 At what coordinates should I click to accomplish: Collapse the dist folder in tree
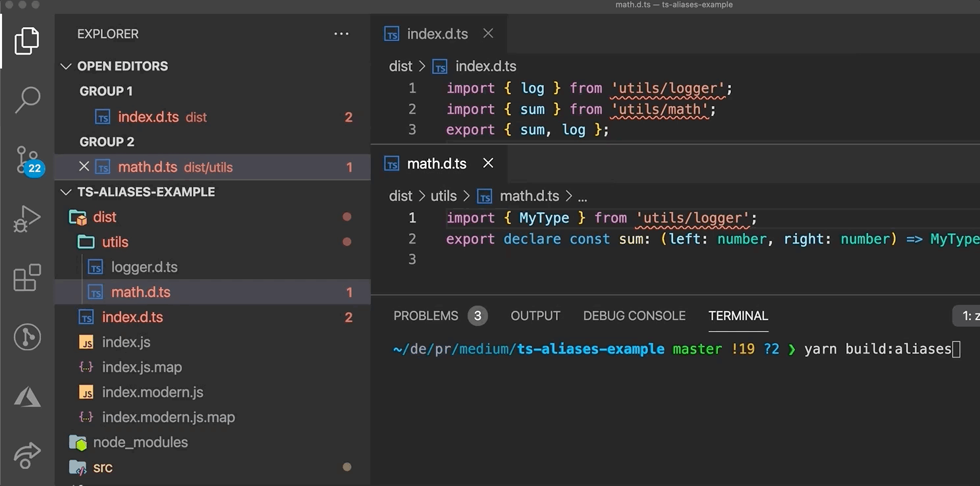pos(104,217)
